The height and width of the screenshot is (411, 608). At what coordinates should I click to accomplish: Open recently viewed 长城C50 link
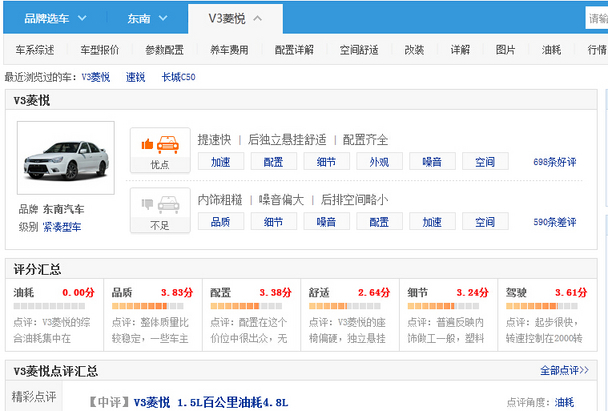click(x=179, y=76)
